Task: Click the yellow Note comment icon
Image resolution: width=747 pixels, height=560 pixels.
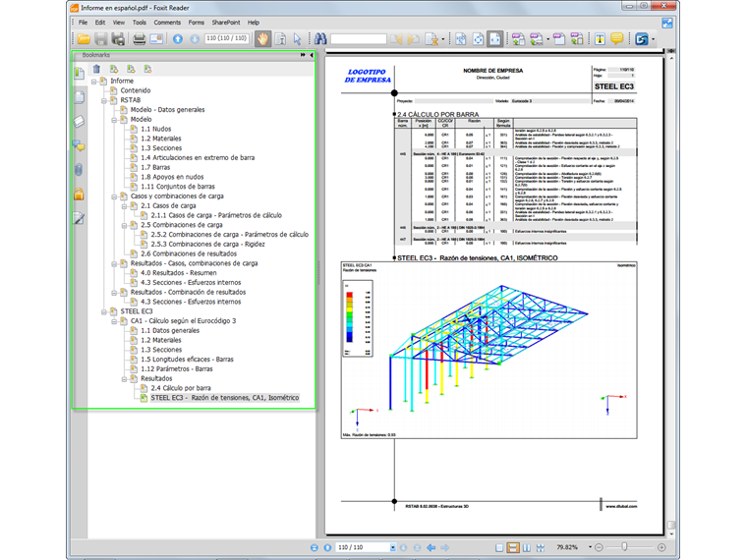Action: click(617, 38)
